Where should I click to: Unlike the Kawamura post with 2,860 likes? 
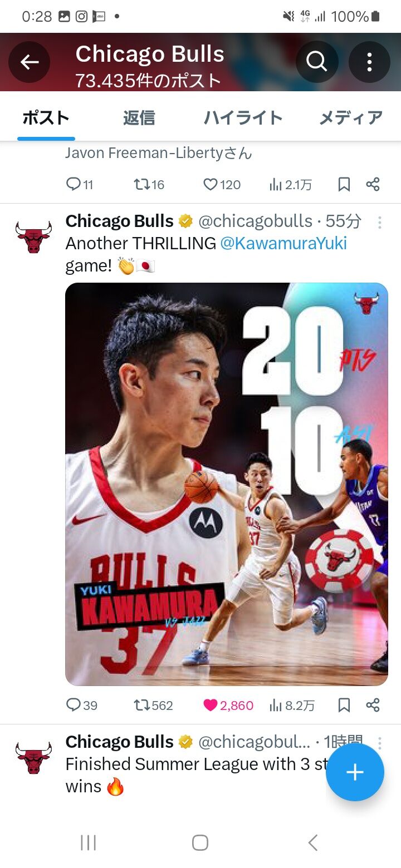[228, 706]
